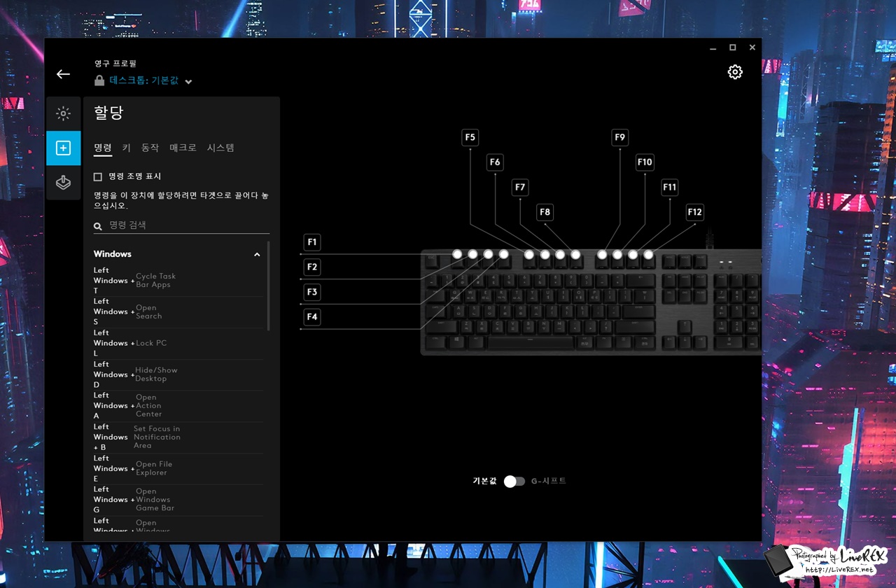Image resolution: width=896 pixels, height=588 pixels.
Task: Switch to the 명령 tab
Action: pos(103,148)
